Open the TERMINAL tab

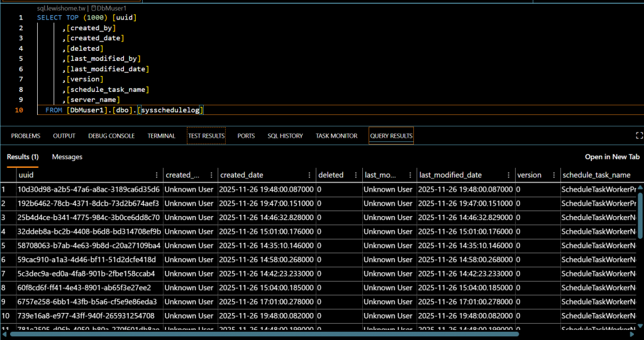pos(162,136)
